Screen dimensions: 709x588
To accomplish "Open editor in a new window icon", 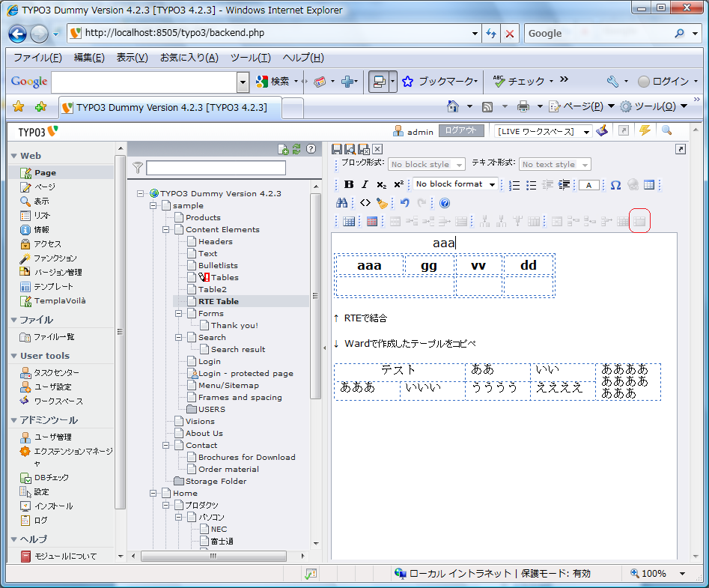I will 680,149.
